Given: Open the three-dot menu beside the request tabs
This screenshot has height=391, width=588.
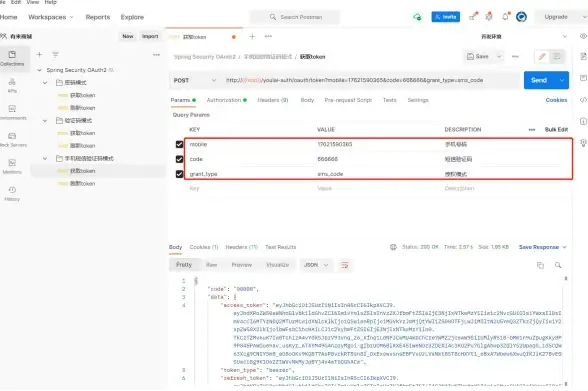Looking at the screenshot, I should [268, 36].
